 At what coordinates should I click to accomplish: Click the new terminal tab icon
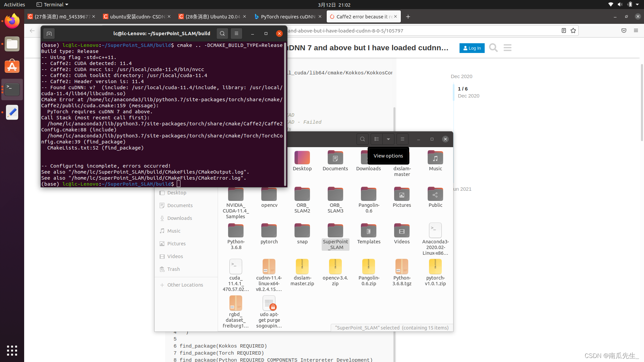pos(49,34)
